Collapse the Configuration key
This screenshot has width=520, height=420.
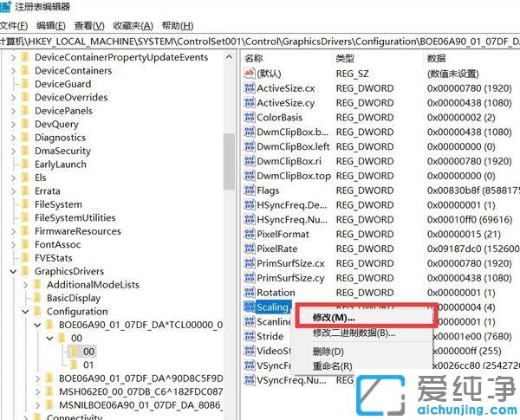point(25,312)
